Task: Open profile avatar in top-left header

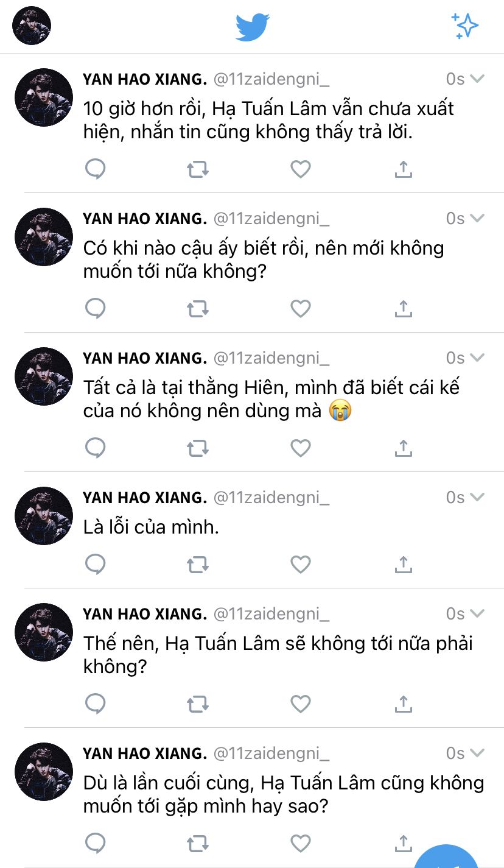Action: click(32, 26)
